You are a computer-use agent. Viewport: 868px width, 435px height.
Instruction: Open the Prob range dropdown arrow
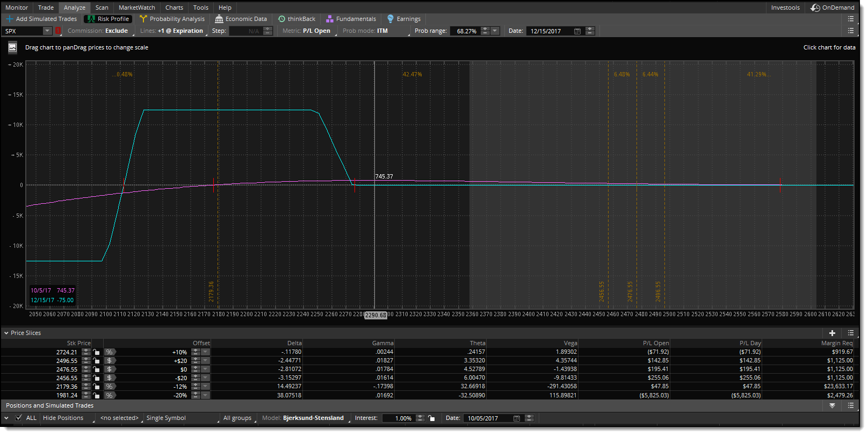click(x=495, y=31)
